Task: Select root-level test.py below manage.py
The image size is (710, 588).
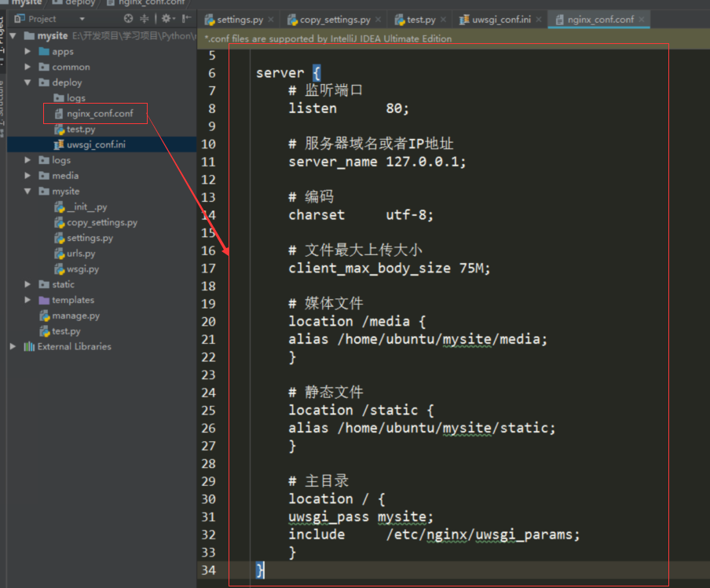Action: click(x=66, y=331)
